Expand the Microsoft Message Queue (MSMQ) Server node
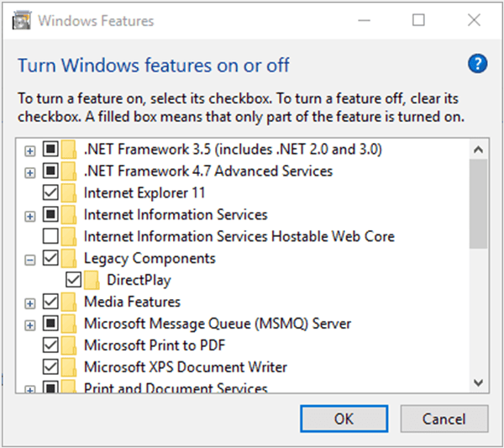This screenshot has width=504, height=448. pos(30,324)
